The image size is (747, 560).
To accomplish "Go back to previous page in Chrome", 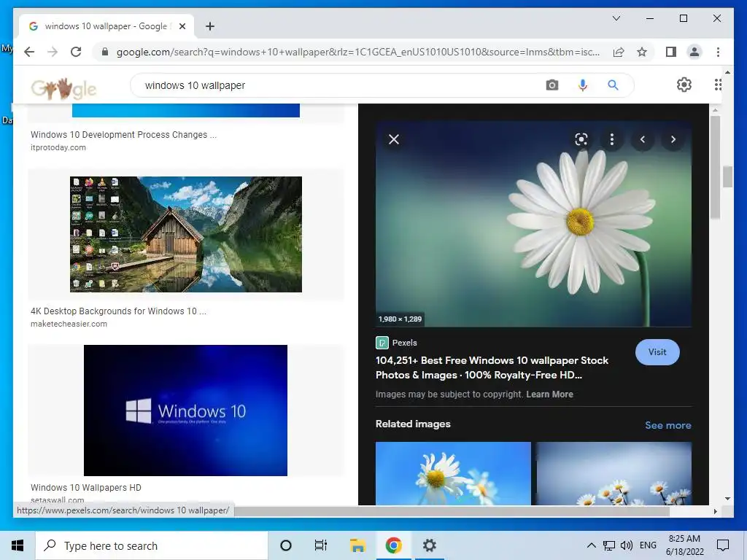I will (x=29, y=52).
